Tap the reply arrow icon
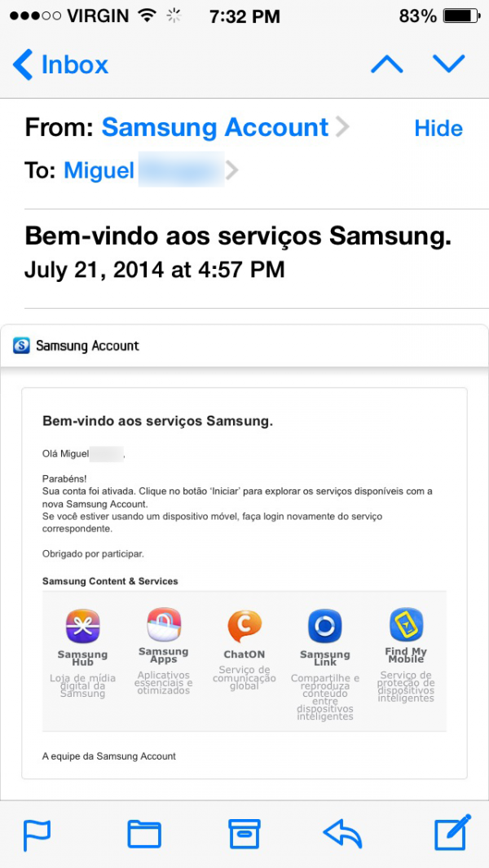The height and width of the screenshot is (868, 489). [x=343, y=835]
